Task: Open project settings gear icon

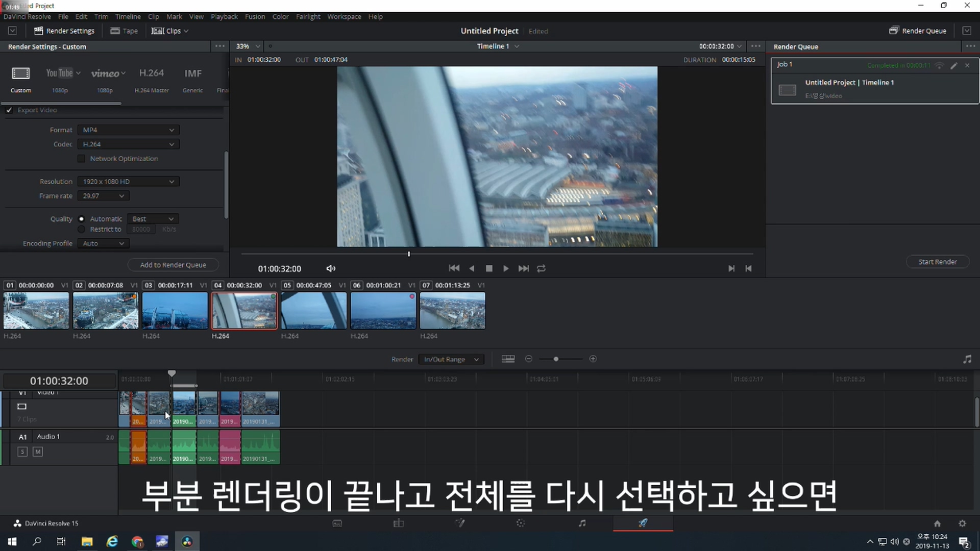Action: coord(962,523)
